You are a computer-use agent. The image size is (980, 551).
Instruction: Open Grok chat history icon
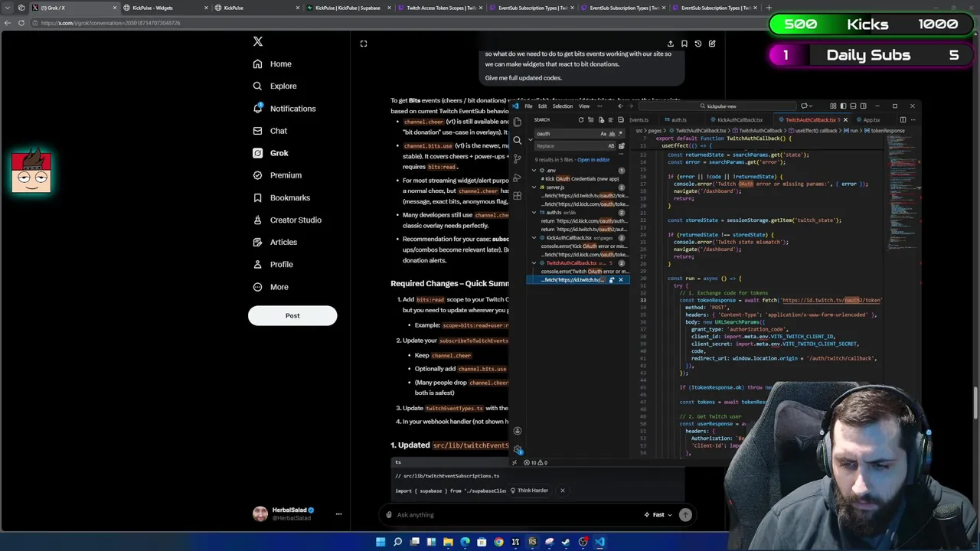pos(697,44)
